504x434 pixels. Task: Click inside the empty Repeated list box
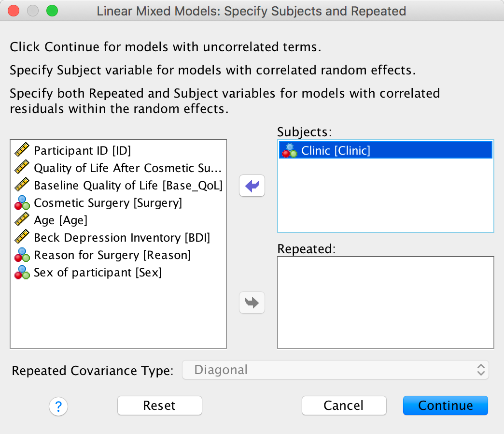(x=385, y=302)
